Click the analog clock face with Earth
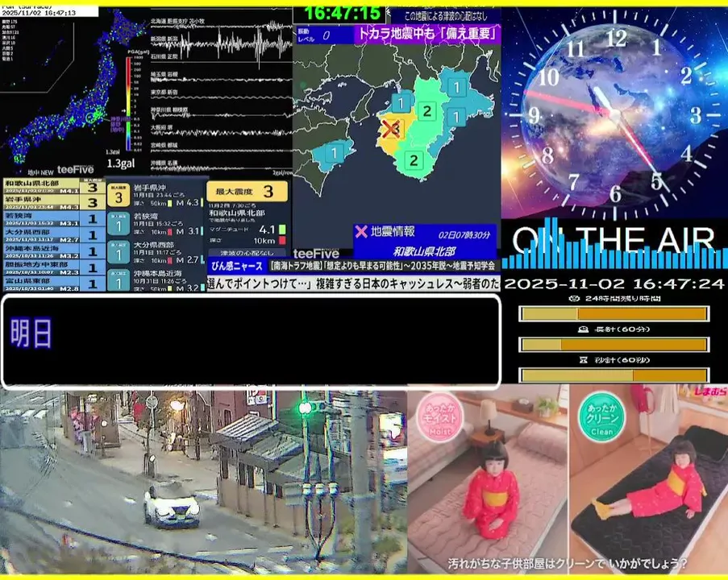This screenshot has height=580, width=728. (614, 114)
